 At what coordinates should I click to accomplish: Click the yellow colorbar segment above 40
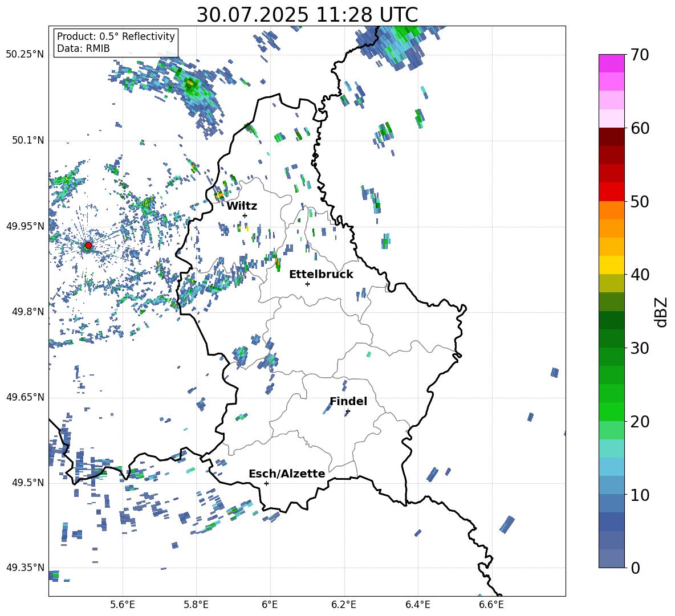pos(611,265)
